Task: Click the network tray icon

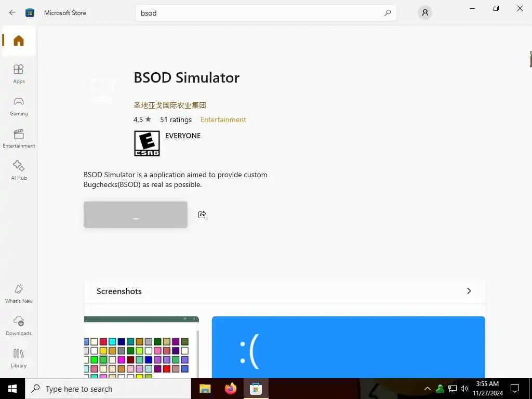Action: 453,389
